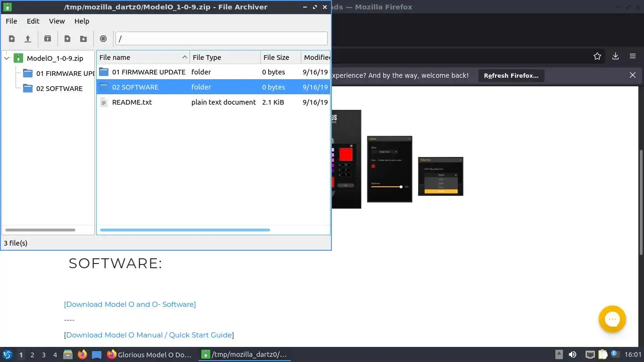Open Firefox hamburger menu
Image resolution: width=644 pixels, height=362 pixels.
click(633, 56)
